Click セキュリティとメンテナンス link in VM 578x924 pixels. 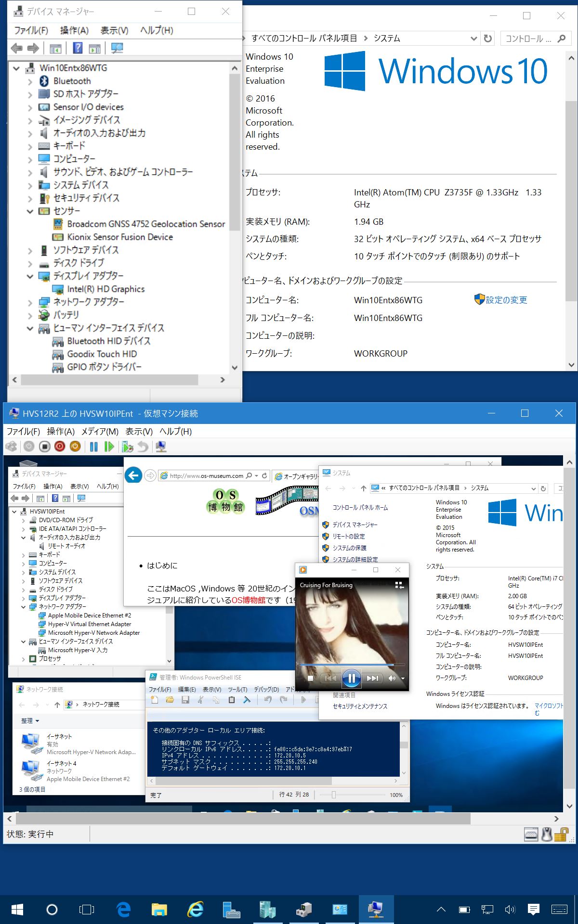tap(360, 706)
